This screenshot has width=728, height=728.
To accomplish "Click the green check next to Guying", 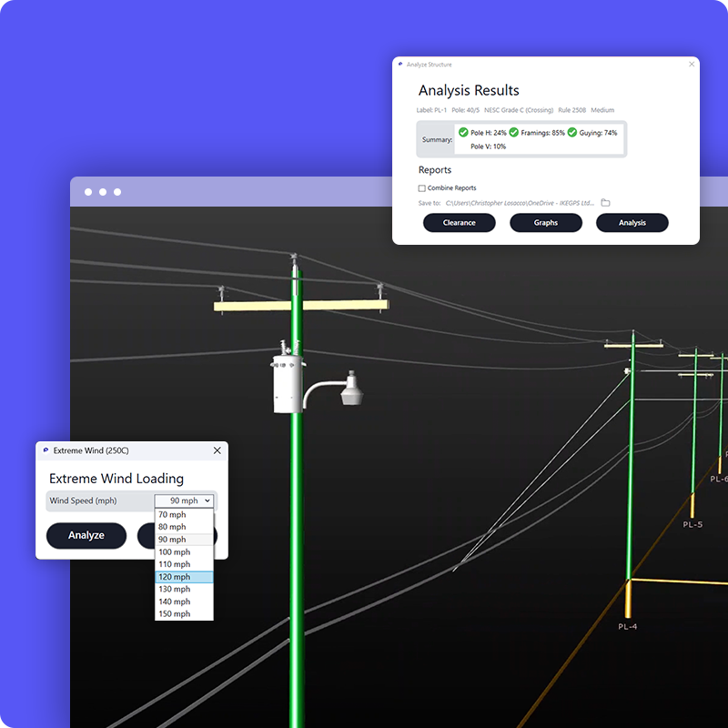I will pyautogui.click(x=572, y=133).
